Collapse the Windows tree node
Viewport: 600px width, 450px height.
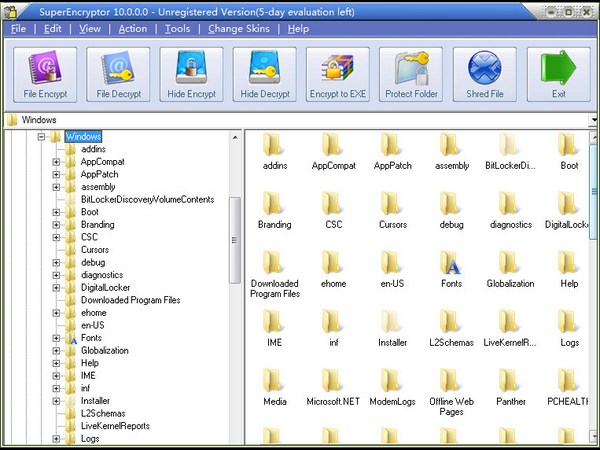[42, 136]
